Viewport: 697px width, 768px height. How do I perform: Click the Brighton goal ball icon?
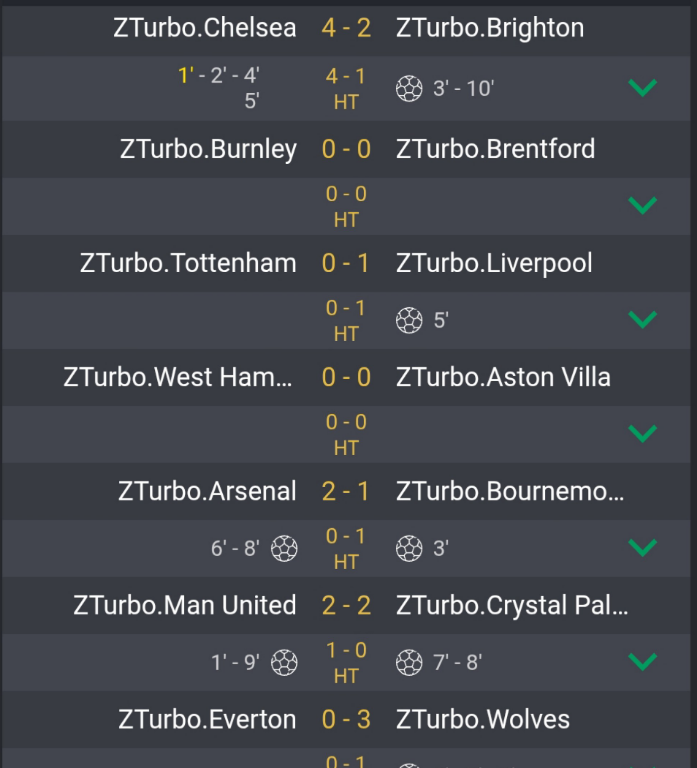[409, 89]
